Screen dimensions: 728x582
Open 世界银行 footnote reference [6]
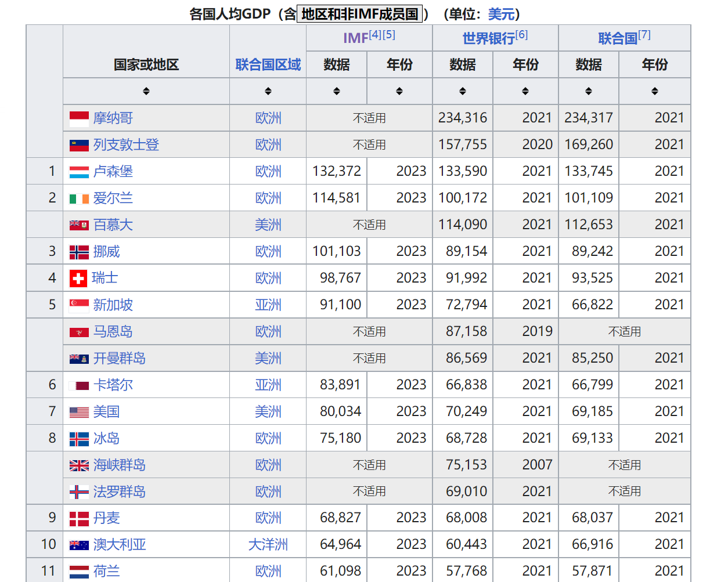point(522,34)
